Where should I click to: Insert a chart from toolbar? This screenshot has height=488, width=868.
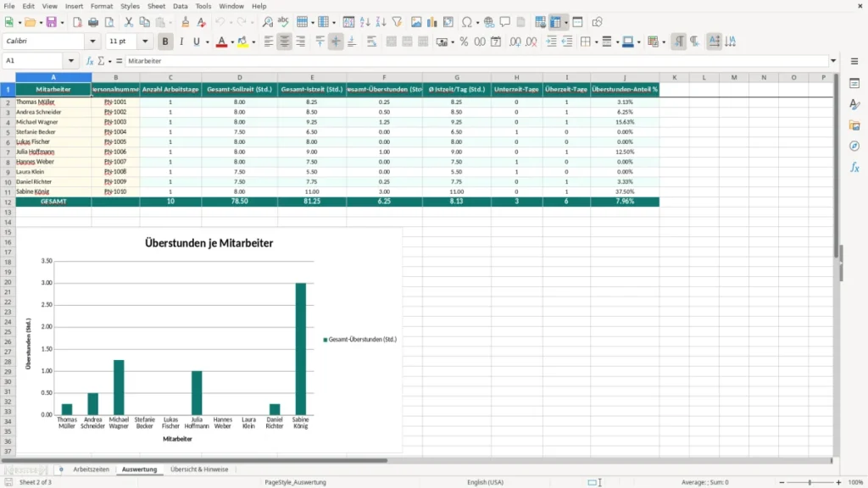[x=432, y=22]
